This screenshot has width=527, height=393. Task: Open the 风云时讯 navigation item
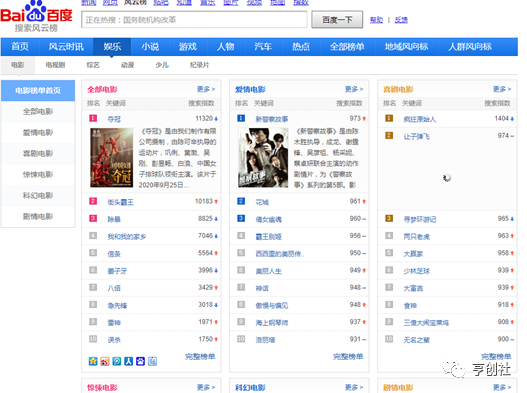tap(66, 47)
